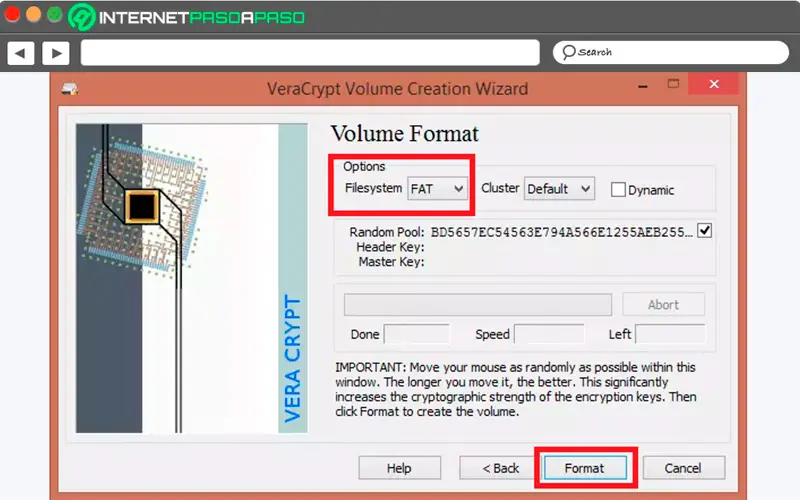Viewport: 800px width, 500px height.
Task: Maximize the VeraCrypt wizard window
Action: click(x=673, y=84)
